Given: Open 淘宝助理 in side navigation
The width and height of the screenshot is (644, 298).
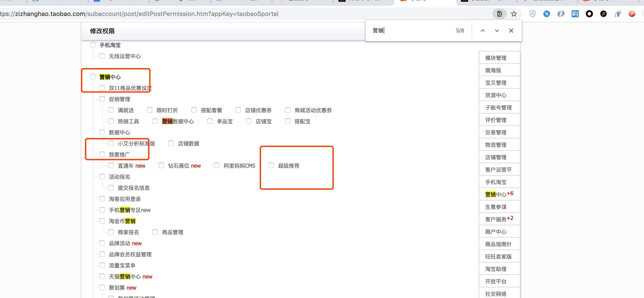Looking at the screenshot, I should [499, 269].
